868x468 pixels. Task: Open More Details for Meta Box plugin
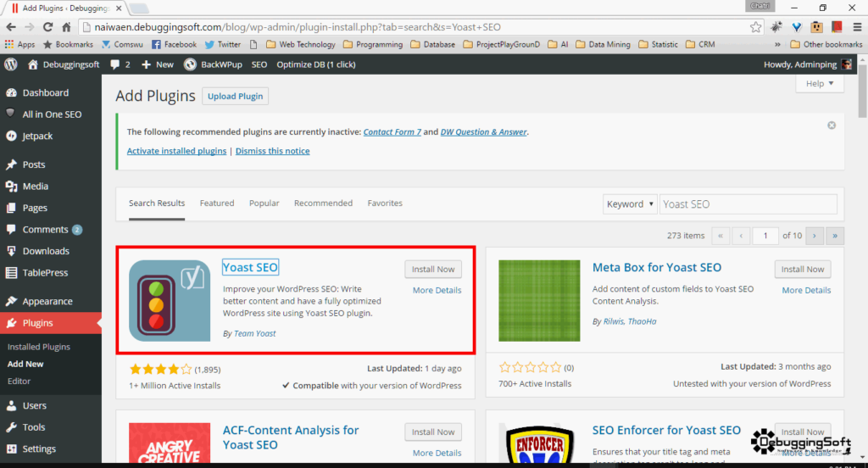[x=807, y=290]
